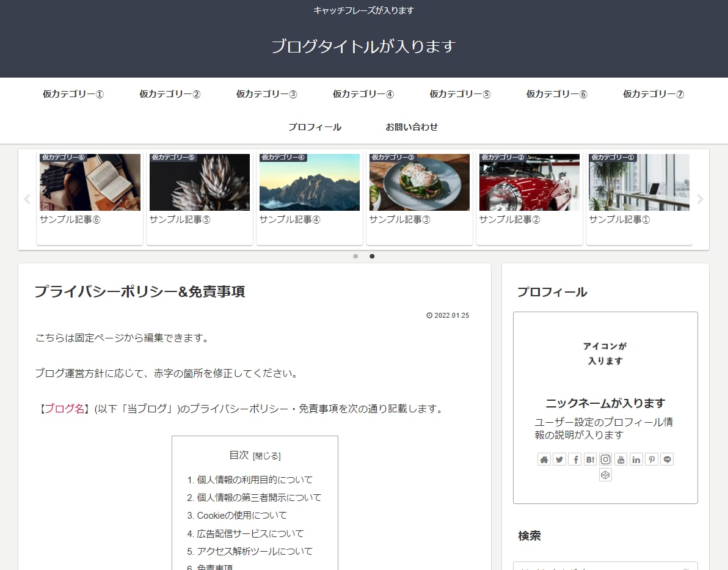This screenshot has height=570, width=728.
Task: Click the carousel next arrow
Action: coord(700,199)
